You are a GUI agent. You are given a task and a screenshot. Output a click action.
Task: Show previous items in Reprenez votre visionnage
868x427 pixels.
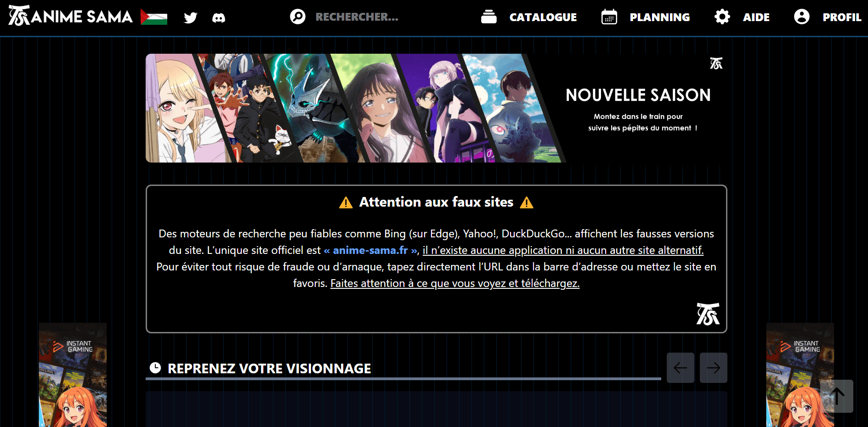[x=681, y=368]
